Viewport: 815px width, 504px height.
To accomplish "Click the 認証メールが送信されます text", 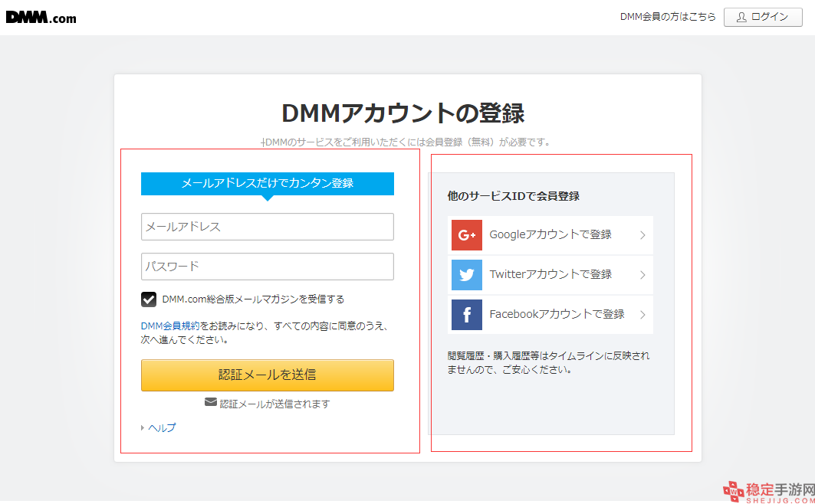I will click(x=275, y=404).
